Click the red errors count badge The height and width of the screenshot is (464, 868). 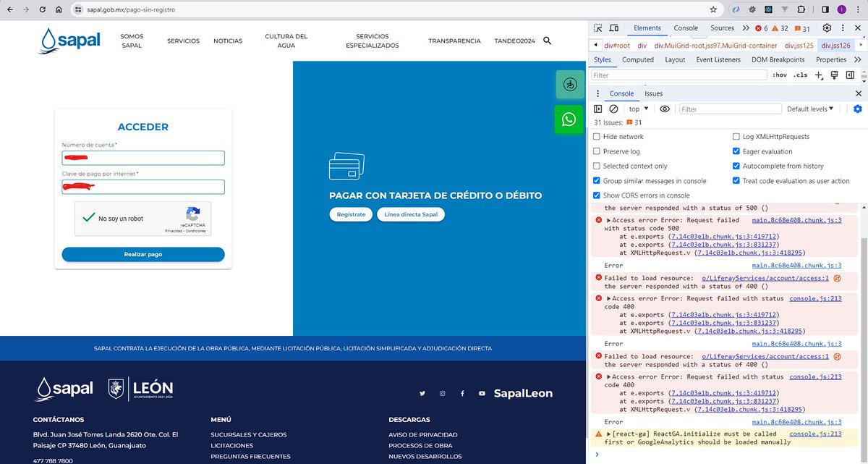tap(761, 28)
